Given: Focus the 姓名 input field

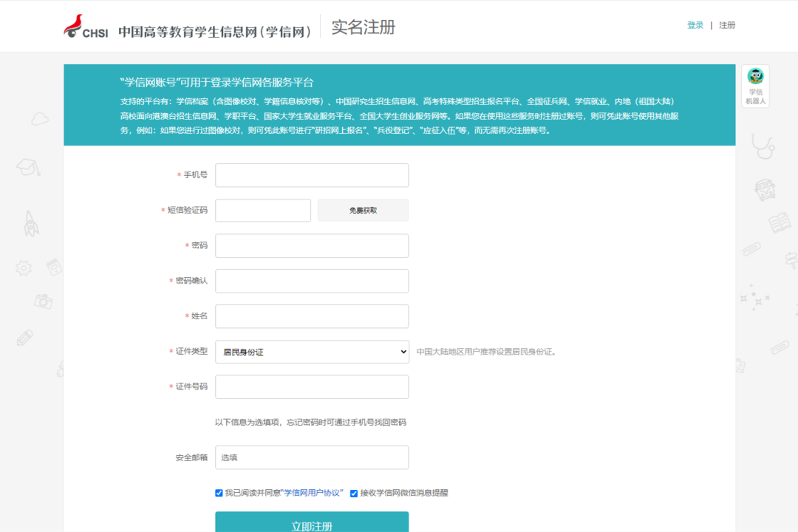Looking at the screenshot, I should tap(312, 316).
